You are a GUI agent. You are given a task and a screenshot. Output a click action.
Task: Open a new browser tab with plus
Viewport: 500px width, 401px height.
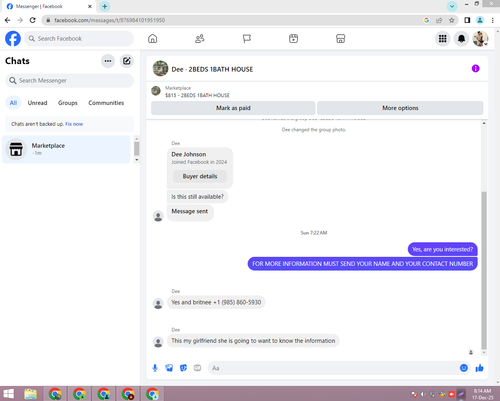(105, 6)
